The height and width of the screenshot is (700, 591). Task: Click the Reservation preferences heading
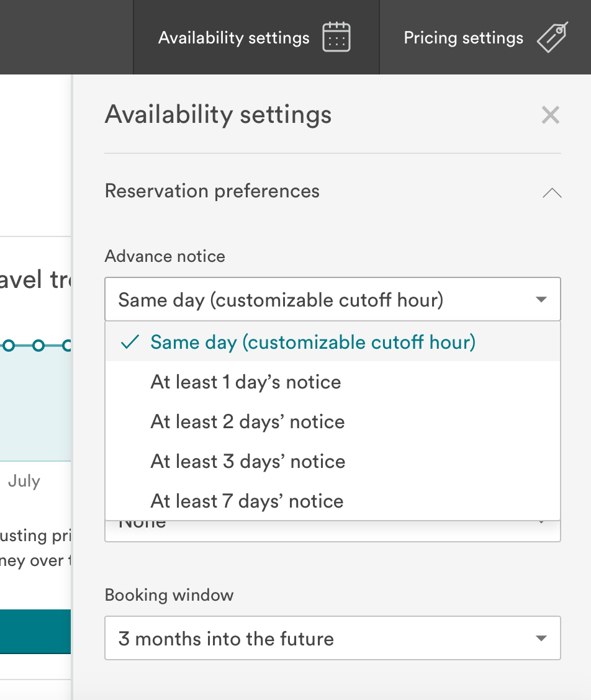click(212, 191)
